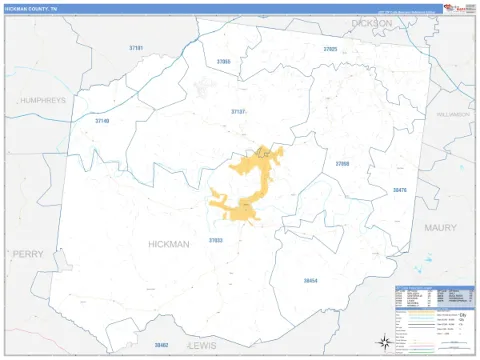
Task: Click the ZIP code label 38454
Action: [310, 281]
